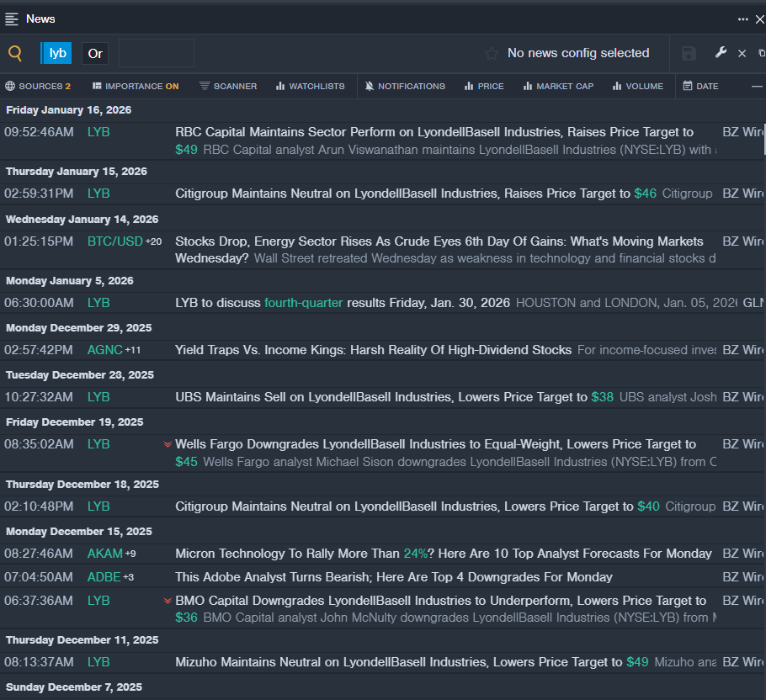Click the save config floppy icon

(689, 53)
